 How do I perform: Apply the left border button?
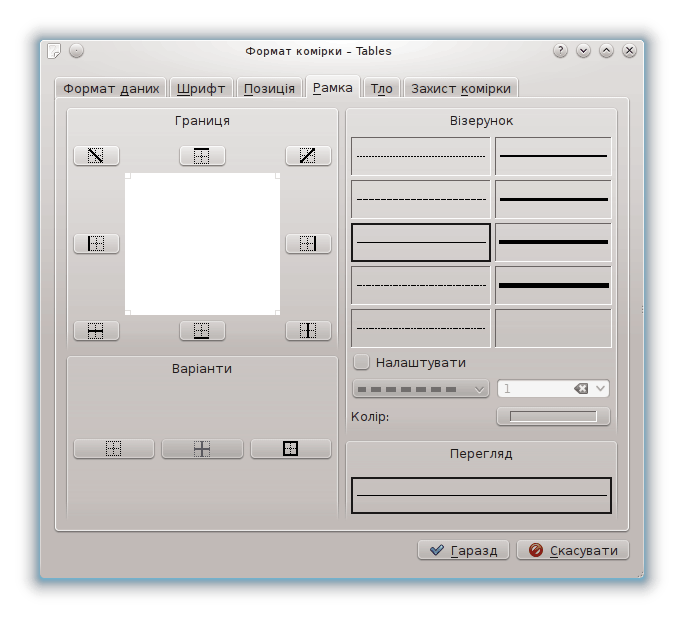tap(96, 244)
